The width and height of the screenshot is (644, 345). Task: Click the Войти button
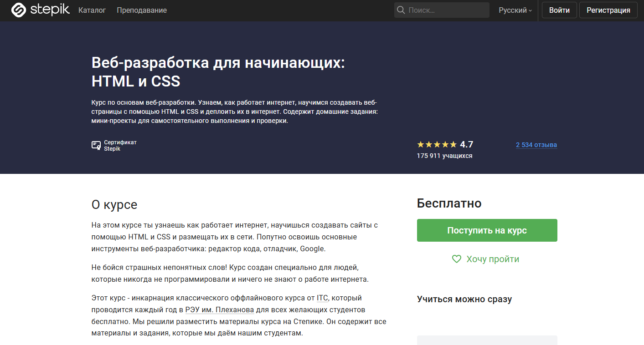click(x=559, y=10)
